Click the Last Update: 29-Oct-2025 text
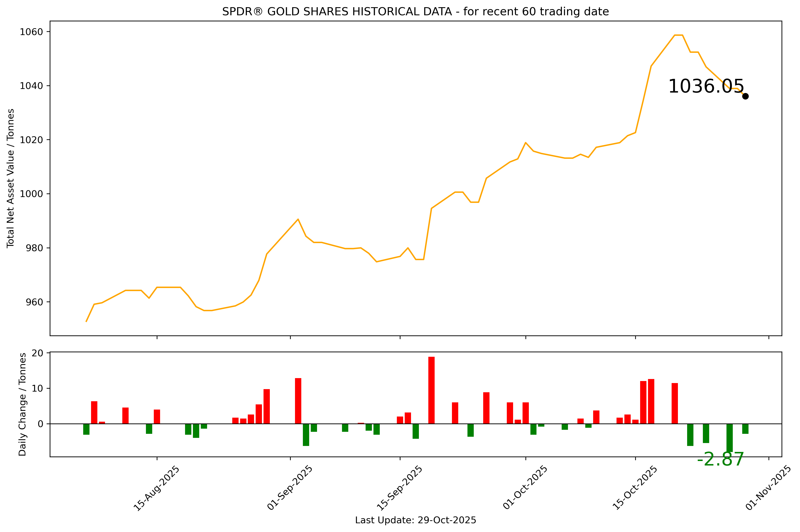The height and width of the screenshot is (532, 800). pyautogui.click(x=415, y=521)
